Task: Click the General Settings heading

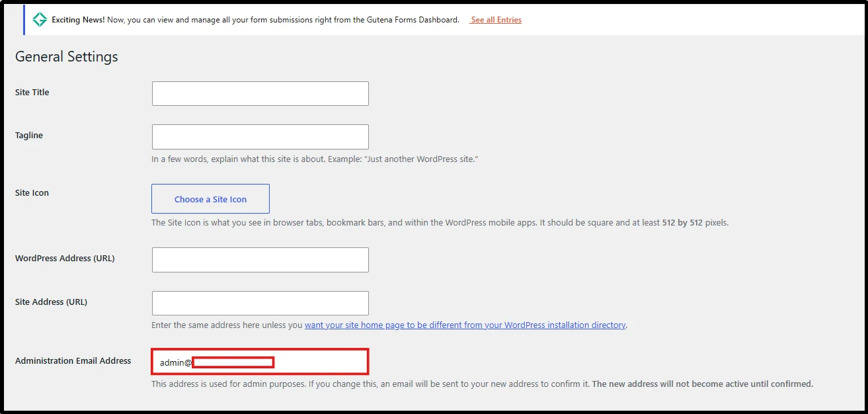Action: (x=67, y=57)
